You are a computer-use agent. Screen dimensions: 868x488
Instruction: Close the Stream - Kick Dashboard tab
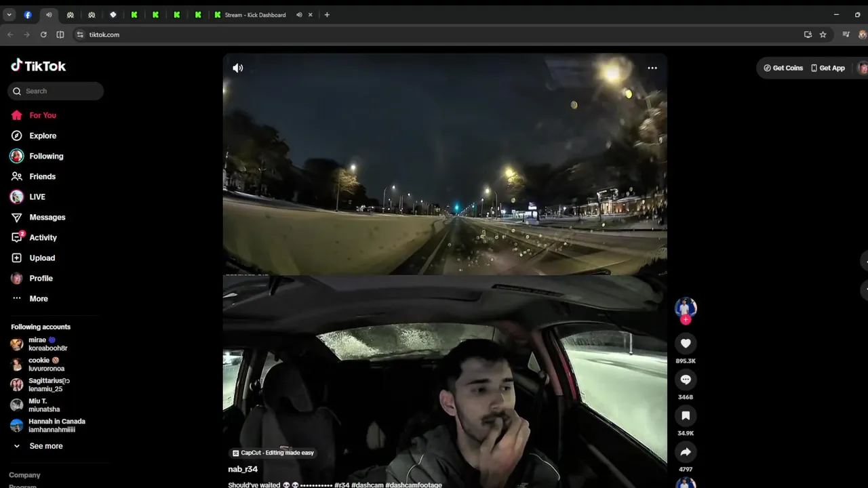tap(311, 15)
